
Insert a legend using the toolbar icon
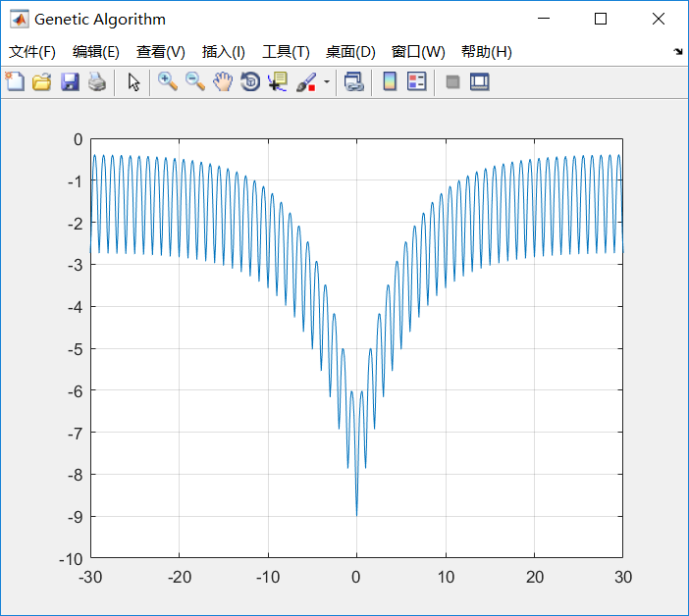point(416,81)
